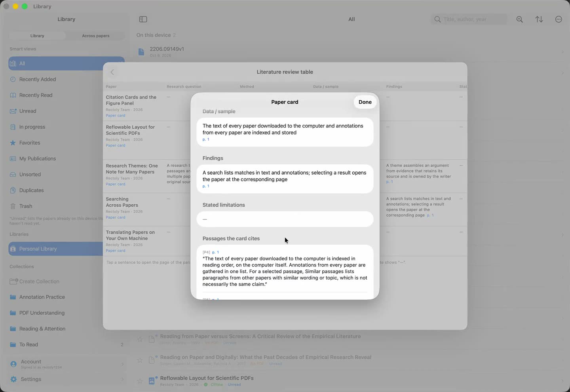The width and height of the screenshot is (570, 392).
Task: Click the p. 1 link under Data / sample
Action: tap(206, 139)
